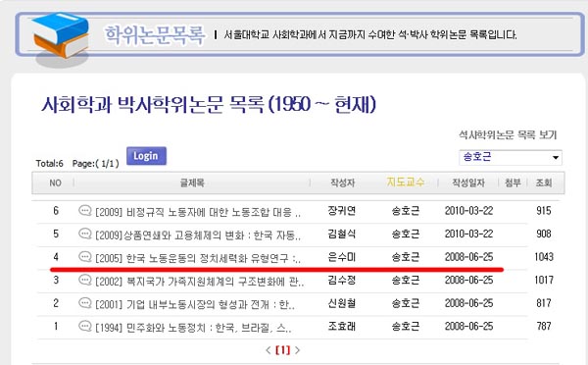The height and width of the screenshot is (365, 588).
Task: Sort by the 첨부 column header
Action: pos(513,182)
